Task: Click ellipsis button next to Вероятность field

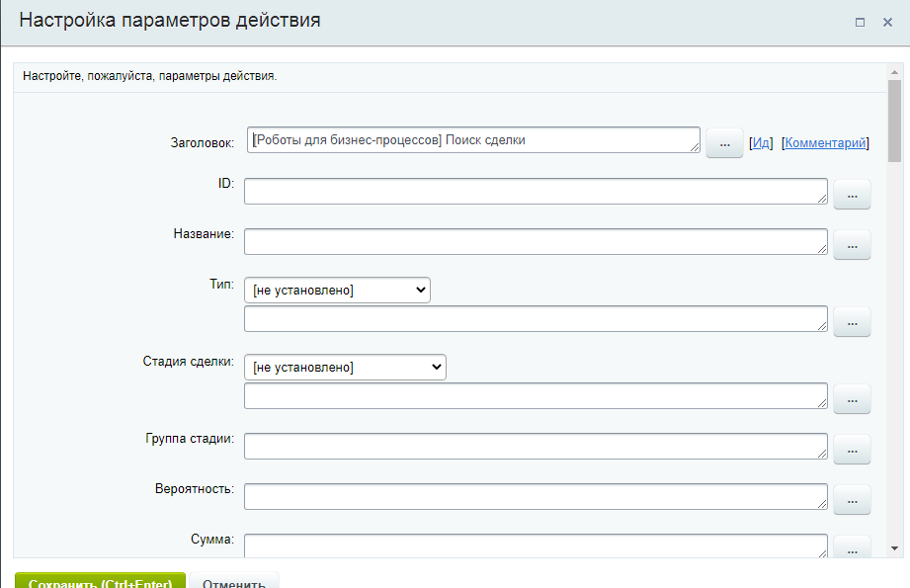Action: tap(852, 499)
